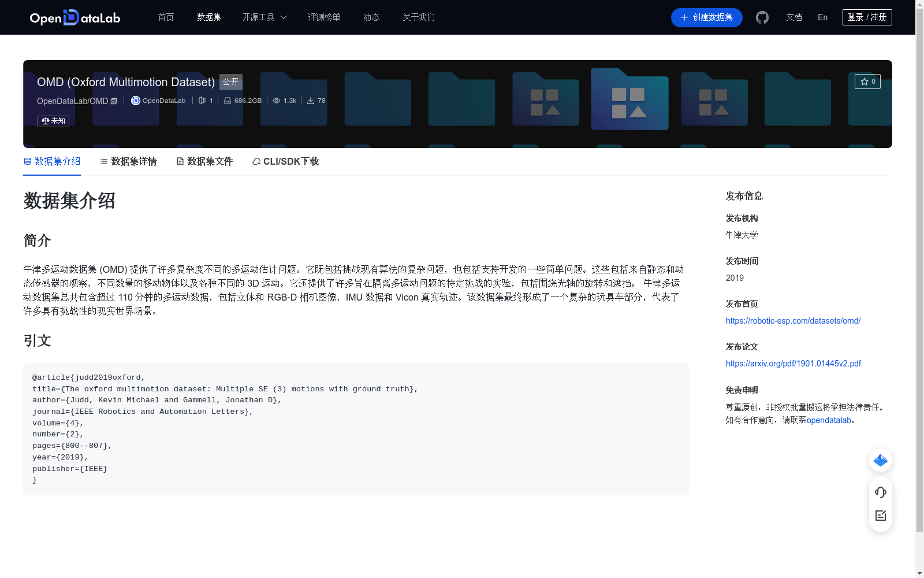The width and height of the screenshot is (924, 578).
Task: Open 动态 in the navigation bar
Action: tap(371, 17)
